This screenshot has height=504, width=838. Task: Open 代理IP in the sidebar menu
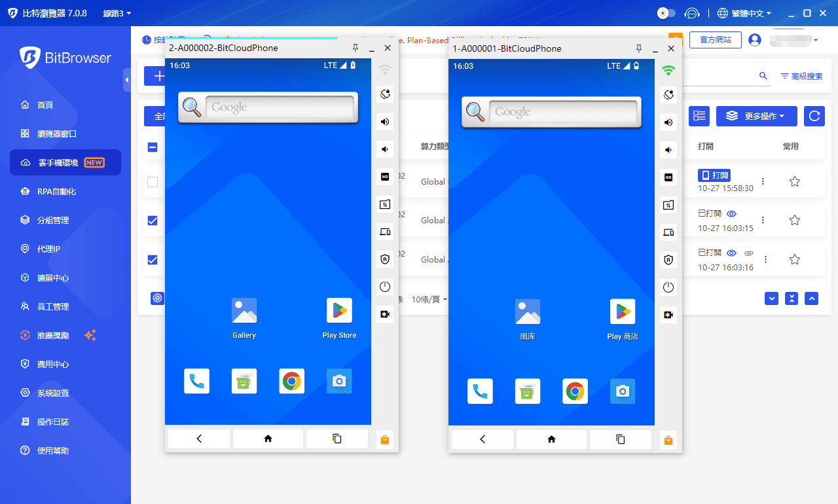click(x=48, y=249)
